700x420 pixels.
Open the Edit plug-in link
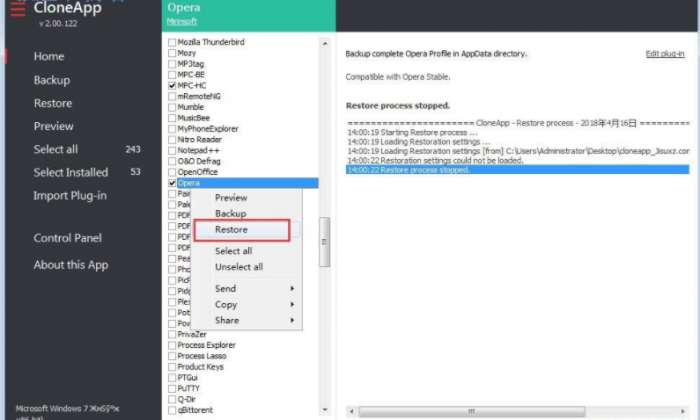pos(665,54)
